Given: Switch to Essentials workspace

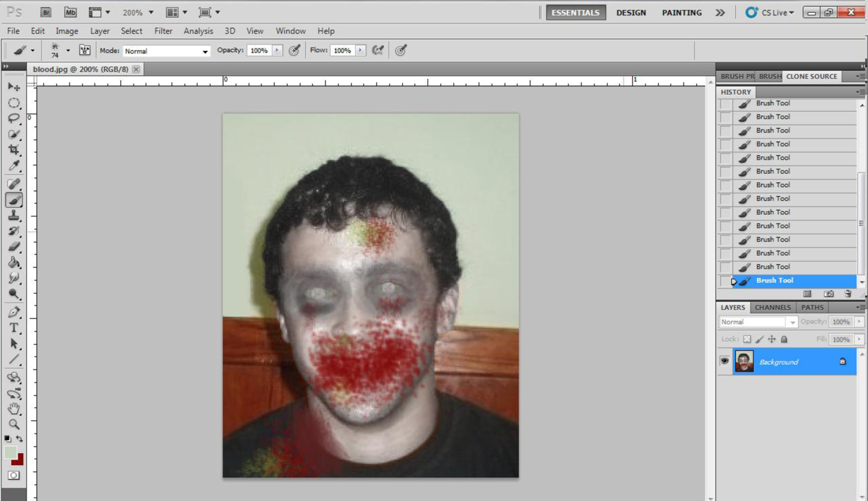Looking at the screenshot, I should point(576,12).
